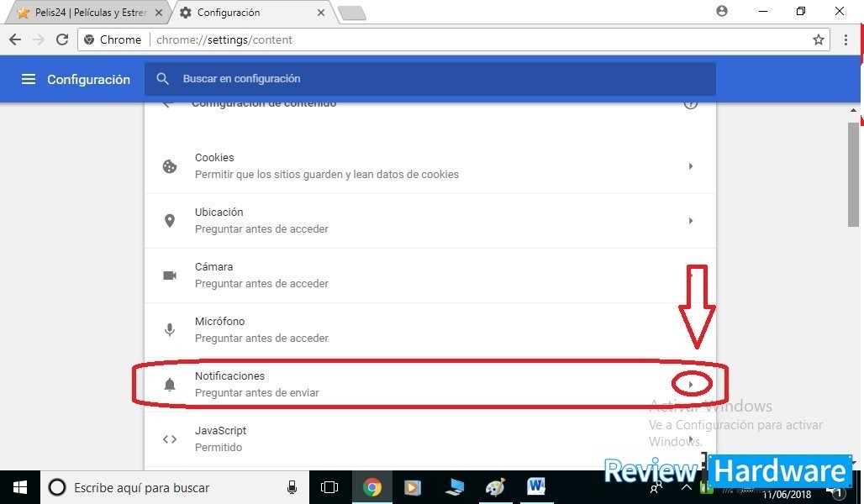Open the Chrome three-dot menu
Screen dimensions: 864x504
coord(846,39)
